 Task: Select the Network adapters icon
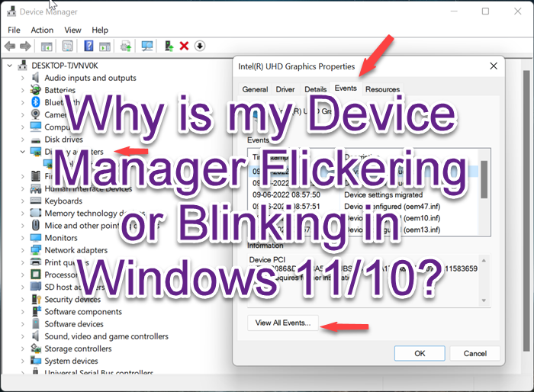(35, 249)
